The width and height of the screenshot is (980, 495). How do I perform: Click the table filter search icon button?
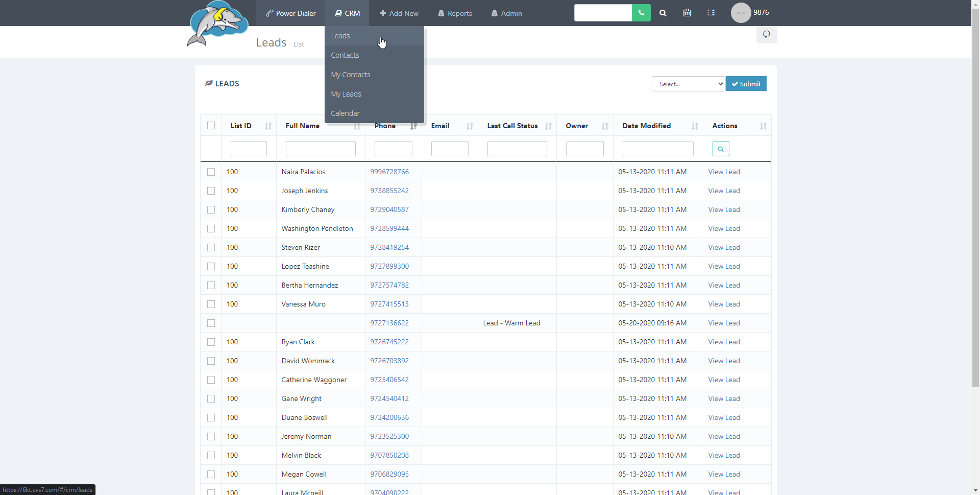click(721, 149)
